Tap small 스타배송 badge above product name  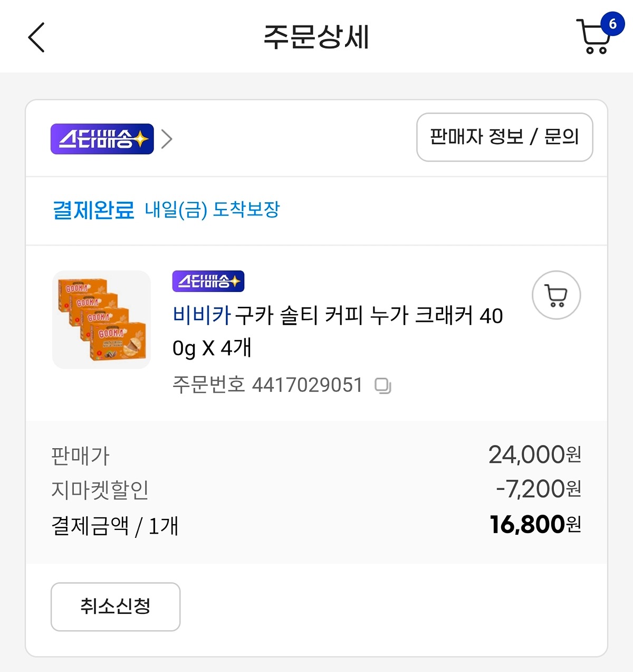click(x=208, y=281)
